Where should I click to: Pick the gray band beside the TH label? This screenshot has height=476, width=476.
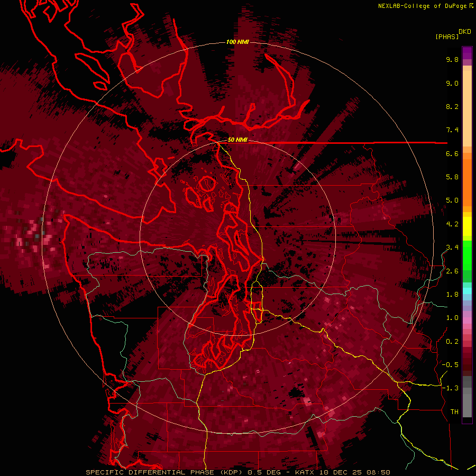(467, 407)
